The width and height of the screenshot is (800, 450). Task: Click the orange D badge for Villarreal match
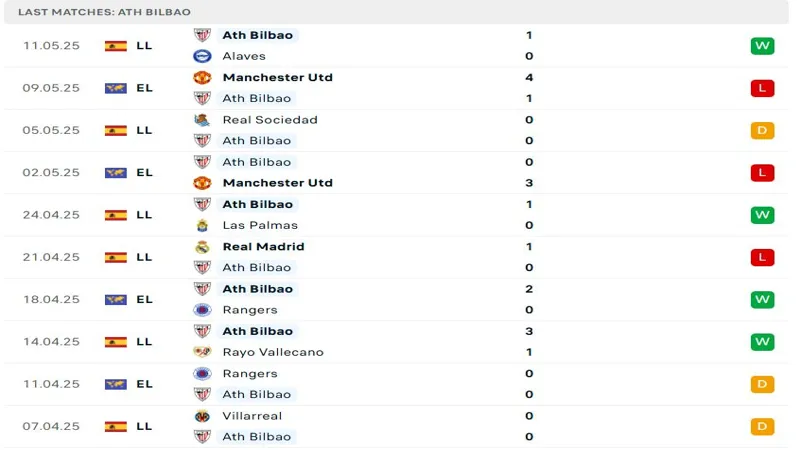coord(762,426)
